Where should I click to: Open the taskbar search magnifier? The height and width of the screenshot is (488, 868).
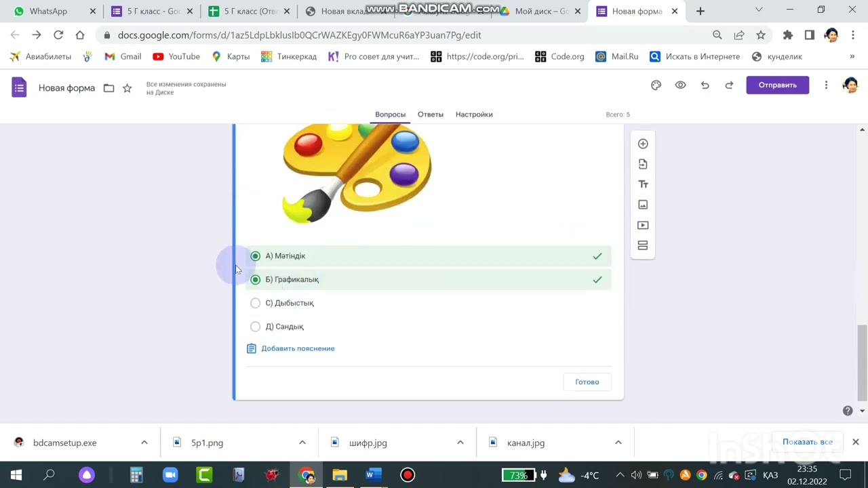point(49,475)
